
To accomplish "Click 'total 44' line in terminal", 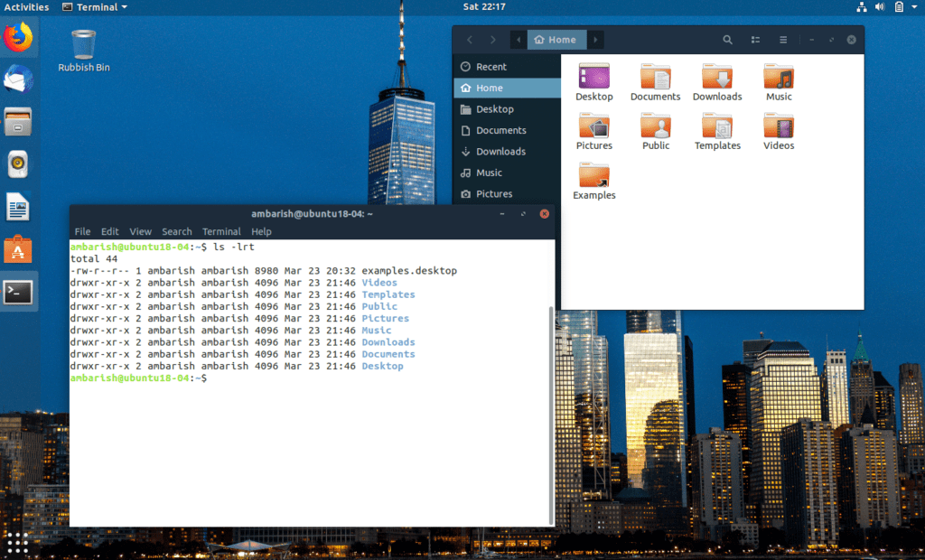I will tap(94, 259).
